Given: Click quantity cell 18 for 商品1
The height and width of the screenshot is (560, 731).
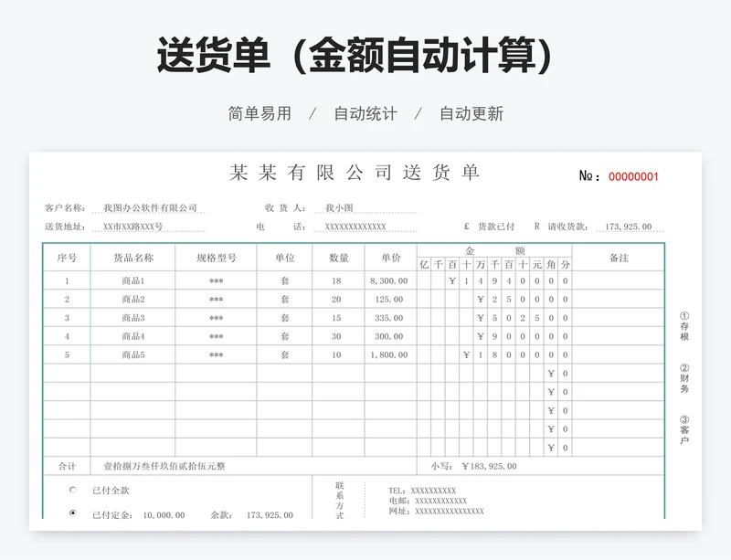Looking at the screenshot, I should 336,280.
